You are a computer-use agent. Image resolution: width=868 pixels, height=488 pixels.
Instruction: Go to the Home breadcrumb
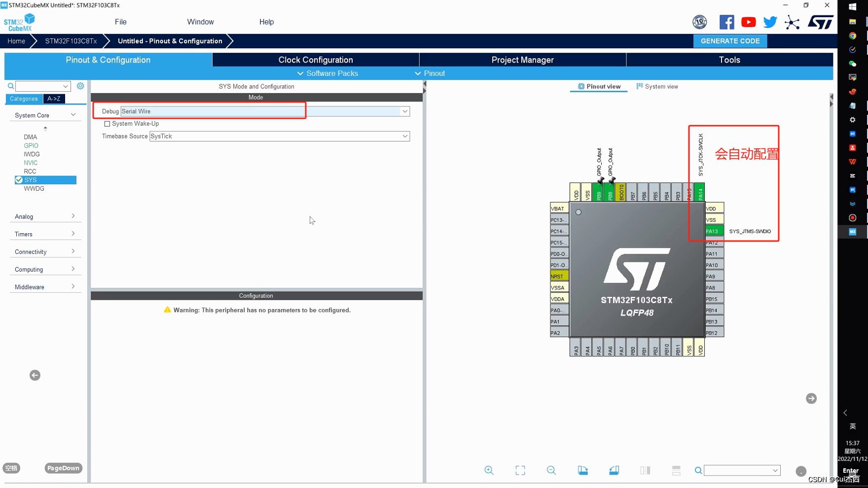pos(16,41)
